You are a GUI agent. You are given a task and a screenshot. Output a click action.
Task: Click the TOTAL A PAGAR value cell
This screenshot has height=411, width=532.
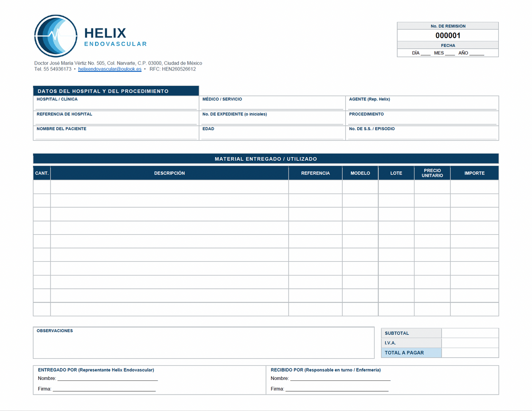(x=470, y=353)
